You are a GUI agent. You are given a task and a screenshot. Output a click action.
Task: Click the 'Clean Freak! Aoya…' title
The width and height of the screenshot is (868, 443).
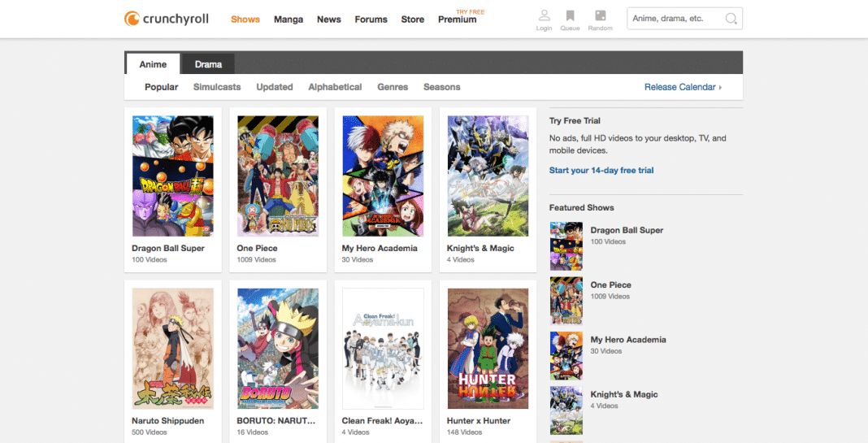click(382, 421)
